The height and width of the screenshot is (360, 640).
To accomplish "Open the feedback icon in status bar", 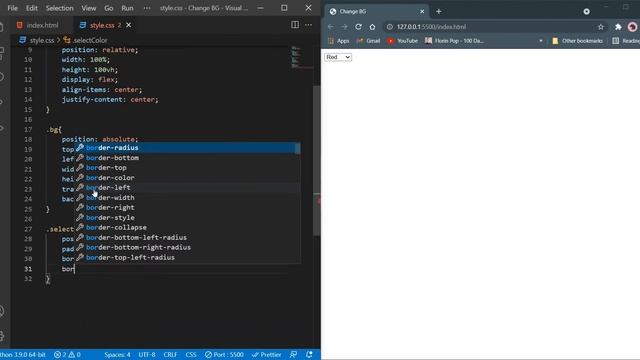I will [293, 355].
